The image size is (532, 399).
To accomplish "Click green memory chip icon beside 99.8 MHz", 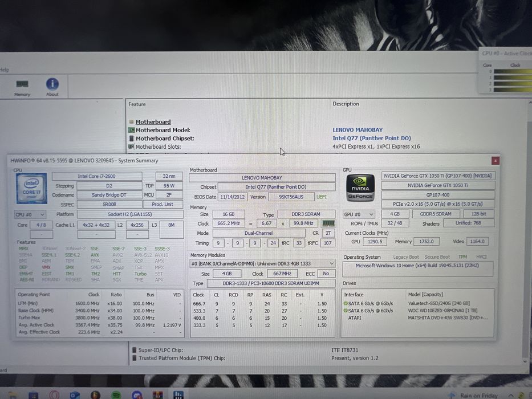I will [328, 223].
